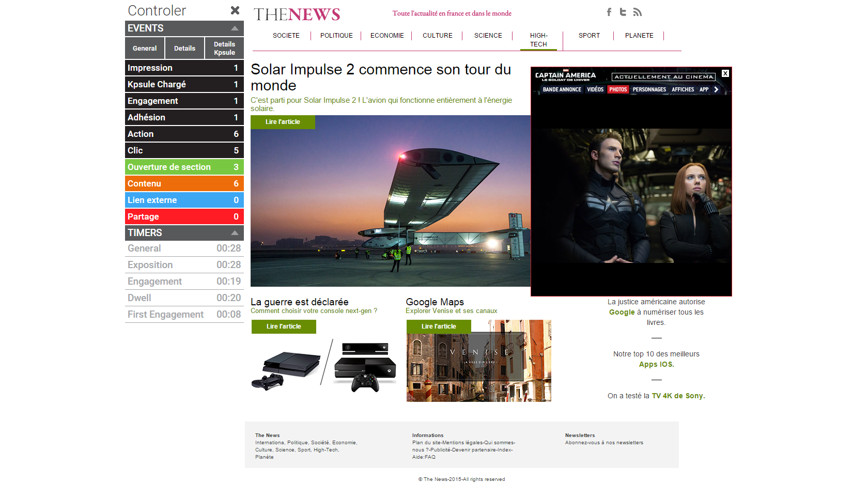Open the RSS feed icon
Screen dimensions: 868x483
click(638, 12)
